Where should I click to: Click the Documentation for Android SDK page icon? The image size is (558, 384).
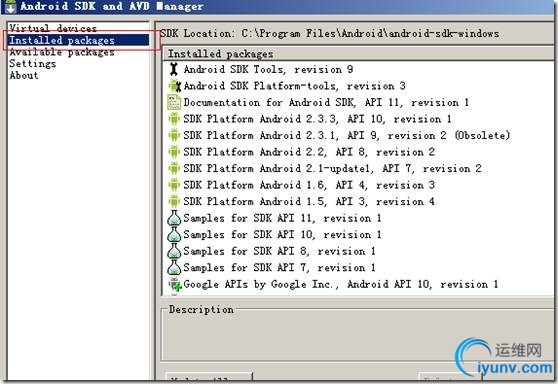click(174, 102)
